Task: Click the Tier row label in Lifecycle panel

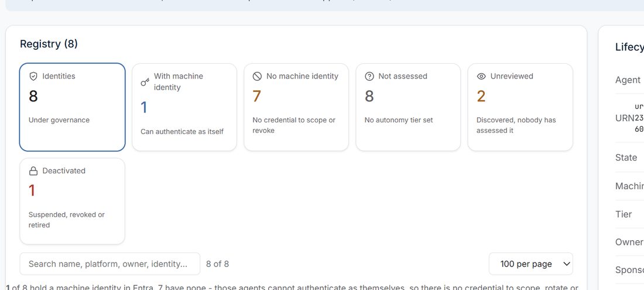Action: [624, 214]
